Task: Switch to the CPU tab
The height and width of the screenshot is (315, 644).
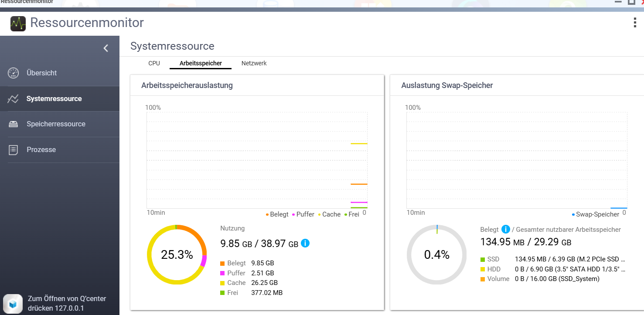Action: click(154, 64)
